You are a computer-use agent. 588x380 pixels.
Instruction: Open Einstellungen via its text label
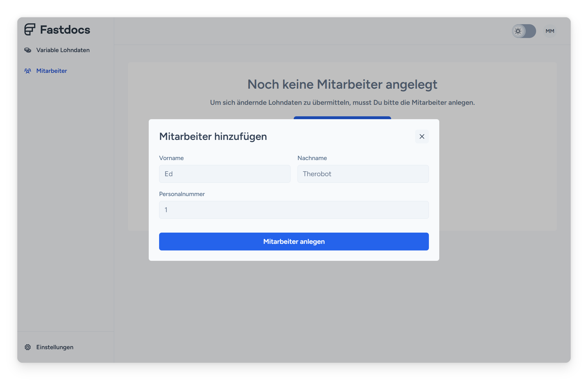[x=55, y=347]
